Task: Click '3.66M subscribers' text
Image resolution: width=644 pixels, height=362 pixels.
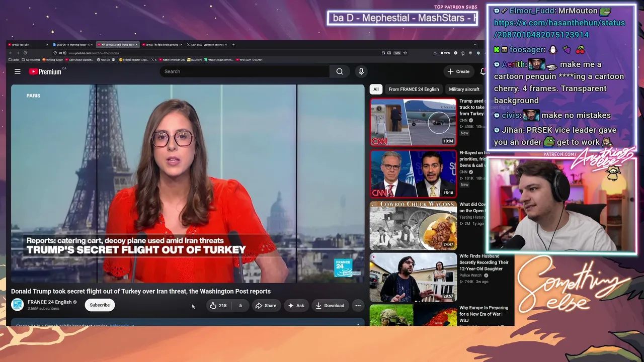Action: [43, 309]
